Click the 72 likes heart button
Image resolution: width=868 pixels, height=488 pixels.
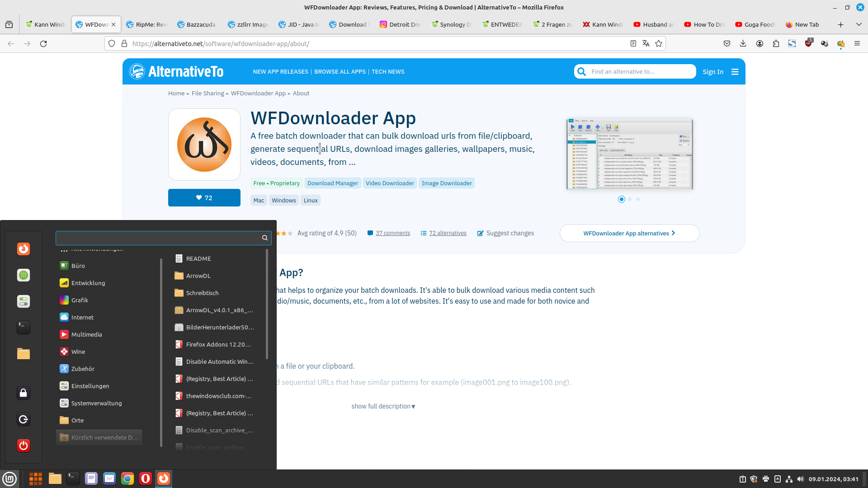coord(204,198)
